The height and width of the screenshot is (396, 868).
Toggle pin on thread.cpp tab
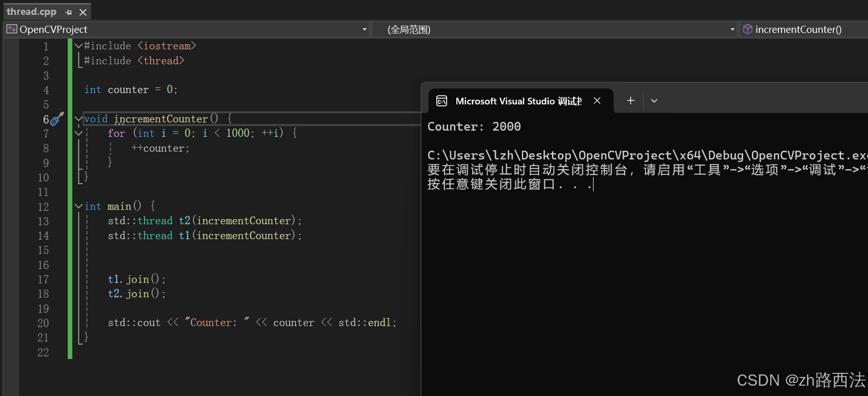[69, 12]
